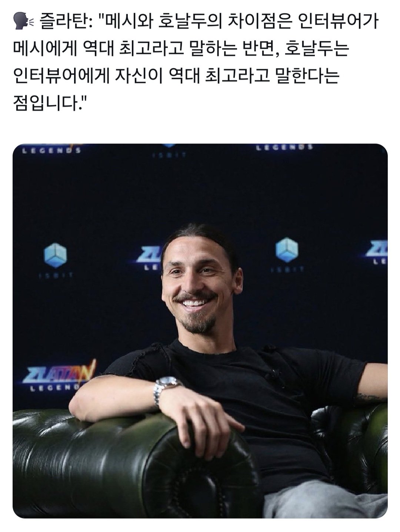This screenshot has width=400, height=532.
Task: Open the attached photo of smiling man
Action: click(200, 331)
